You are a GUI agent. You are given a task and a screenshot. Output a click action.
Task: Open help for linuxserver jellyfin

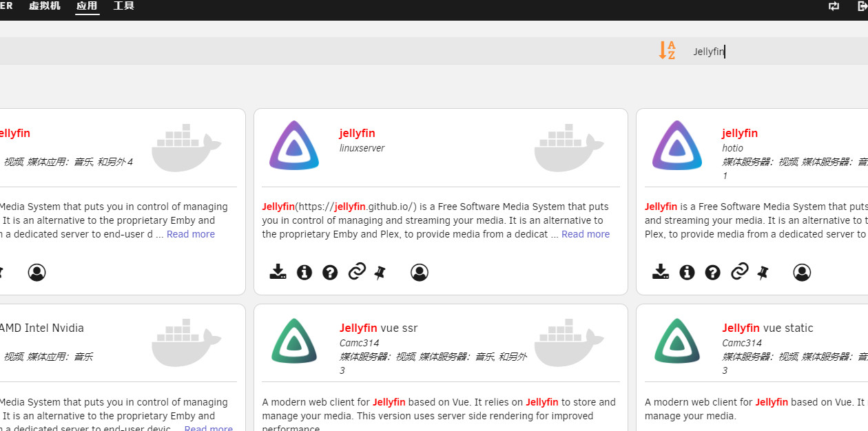coord(330,273)
